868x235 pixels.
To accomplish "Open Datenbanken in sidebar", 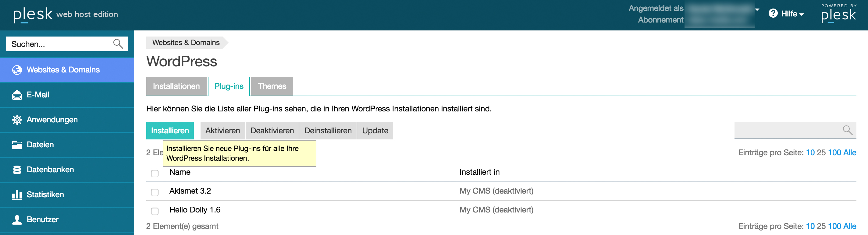I will coord(67,170).
